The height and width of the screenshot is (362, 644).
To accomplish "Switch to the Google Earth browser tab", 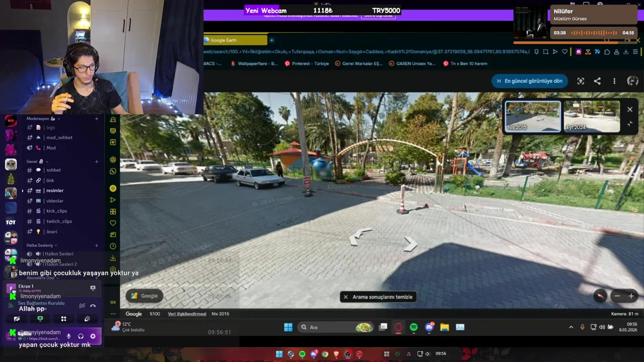I will (235, 40).
